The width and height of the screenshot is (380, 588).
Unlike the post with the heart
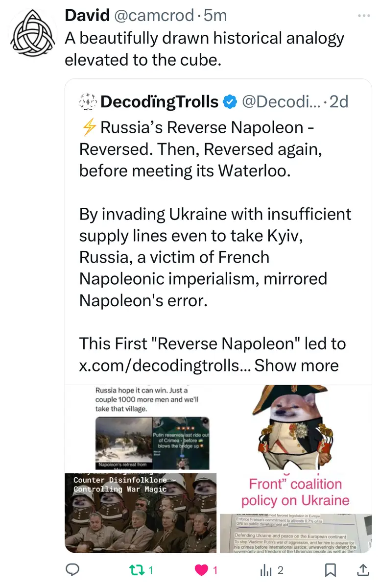[201, 570]
